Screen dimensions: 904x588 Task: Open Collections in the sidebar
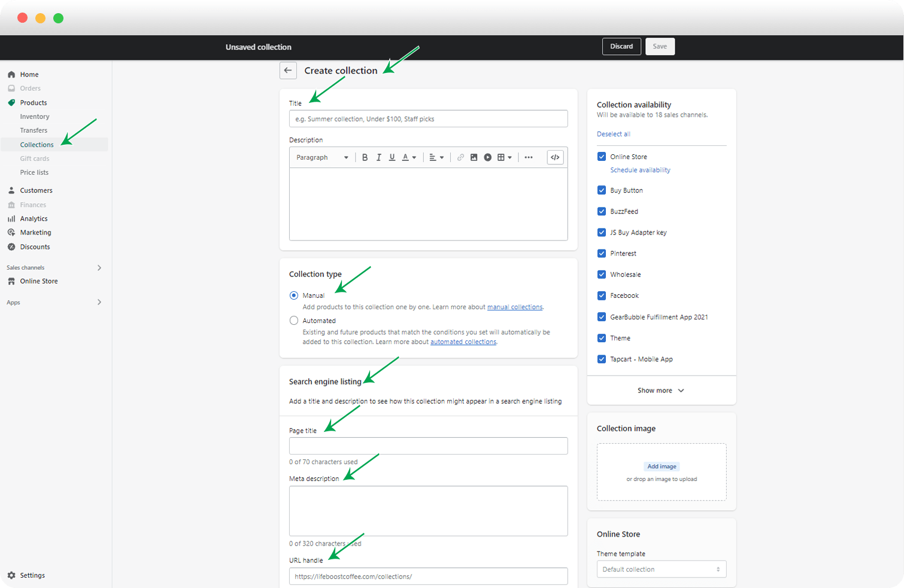coord(37,144)
